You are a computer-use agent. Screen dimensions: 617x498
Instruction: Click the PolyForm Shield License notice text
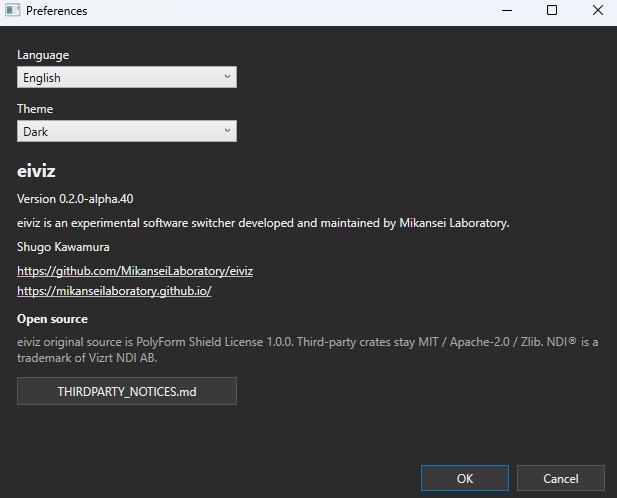coord(308,350)
